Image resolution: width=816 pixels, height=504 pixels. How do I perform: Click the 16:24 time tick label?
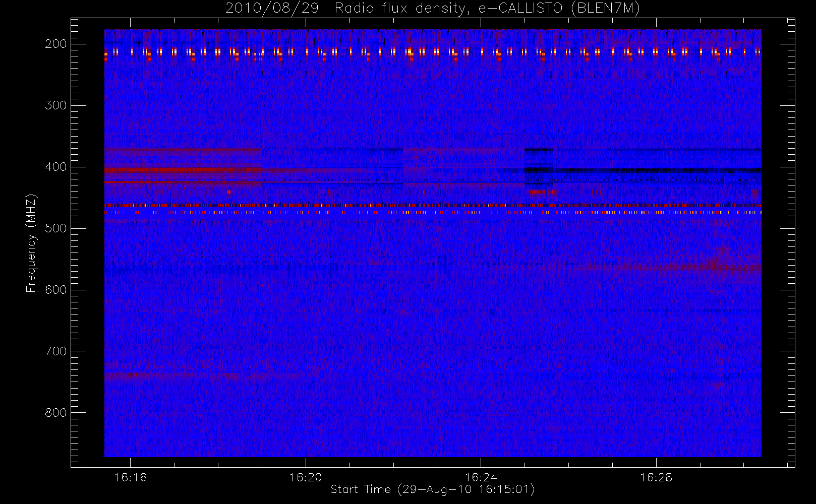click(481, 477)
